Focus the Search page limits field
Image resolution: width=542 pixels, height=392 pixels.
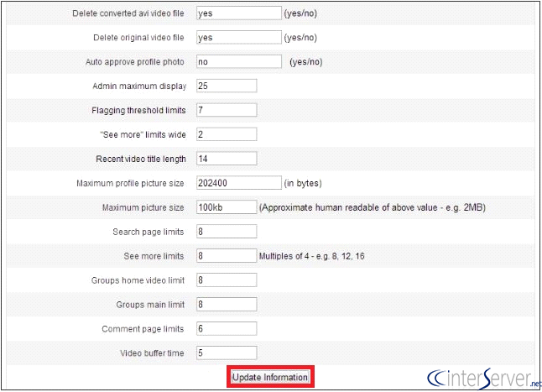[x=227, y=232]
